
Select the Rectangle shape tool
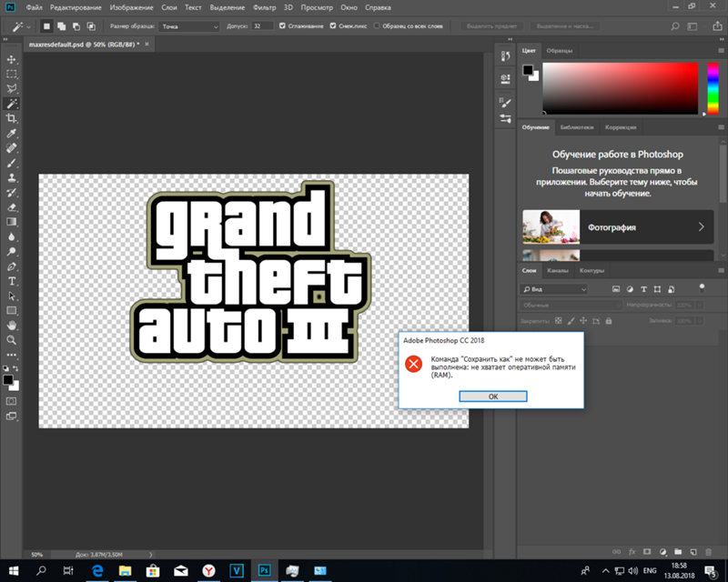(12, 310)
